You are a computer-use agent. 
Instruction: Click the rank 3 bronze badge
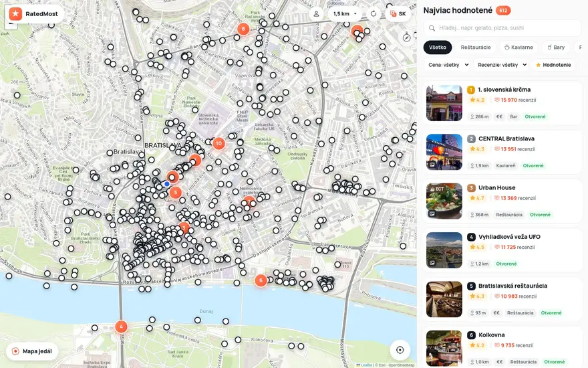coord(471,188)
